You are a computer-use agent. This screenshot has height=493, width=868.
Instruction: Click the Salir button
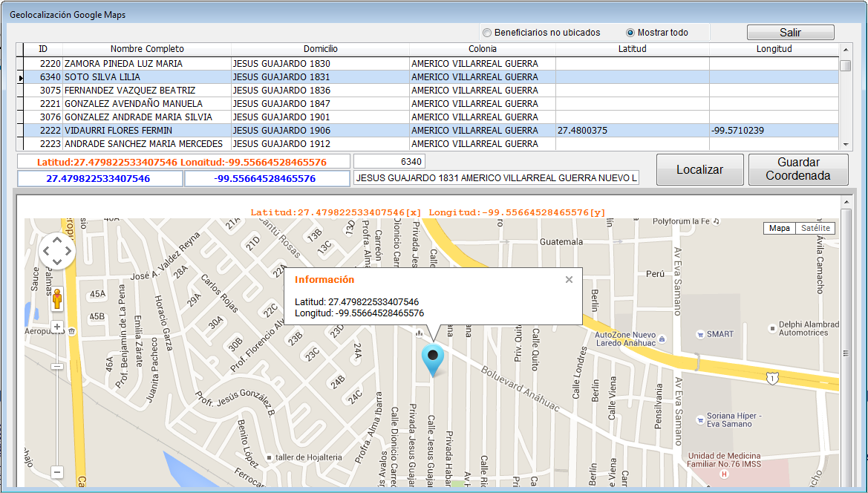pyautogui.click(x=791, y=33)
